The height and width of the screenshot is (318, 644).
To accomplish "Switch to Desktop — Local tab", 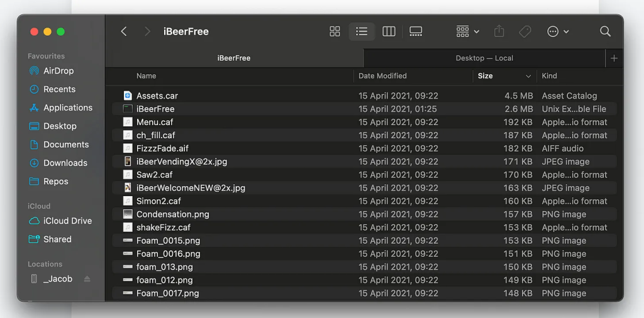I will click(x=484, y=58).
